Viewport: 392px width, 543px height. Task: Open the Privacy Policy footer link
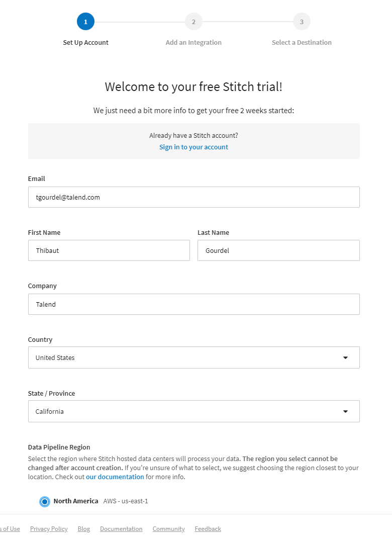tap(49, 528)
